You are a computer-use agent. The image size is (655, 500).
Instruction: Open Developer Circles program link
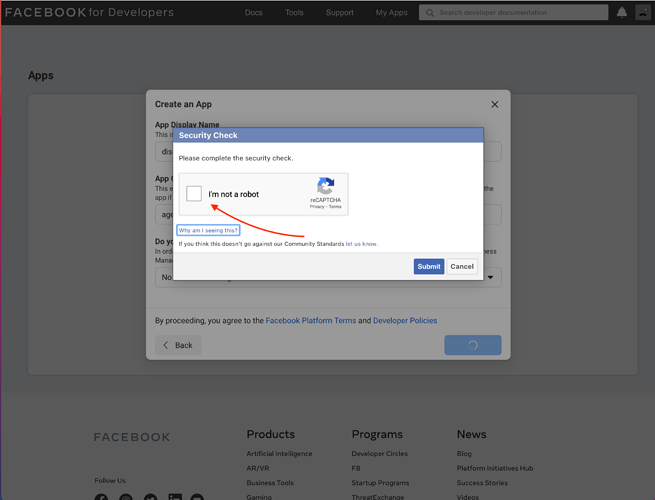[x=379, y=454]
